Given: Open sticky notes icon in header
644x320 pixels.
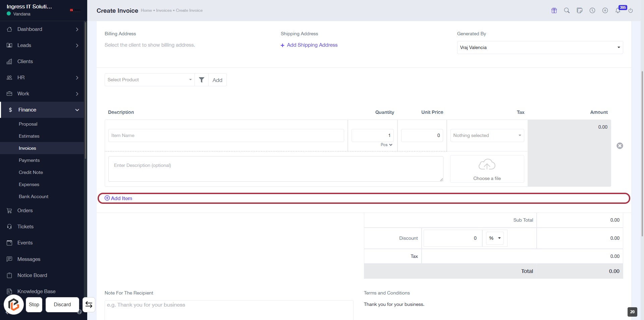Looking at the screenshot, I should click(x=580, y=10).
